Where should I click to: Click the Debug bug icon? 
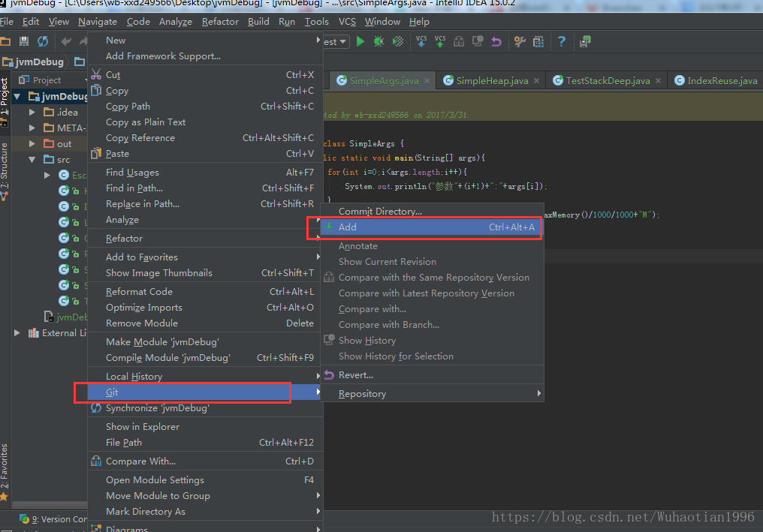378,42
